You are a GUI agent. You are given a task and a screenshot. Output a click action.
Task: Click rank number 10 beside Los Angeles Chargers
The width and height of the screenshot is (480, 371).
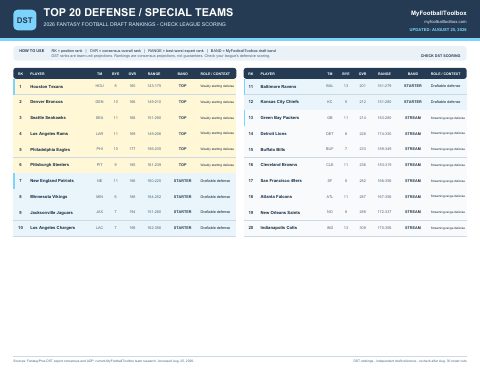(x=20, y=228)
